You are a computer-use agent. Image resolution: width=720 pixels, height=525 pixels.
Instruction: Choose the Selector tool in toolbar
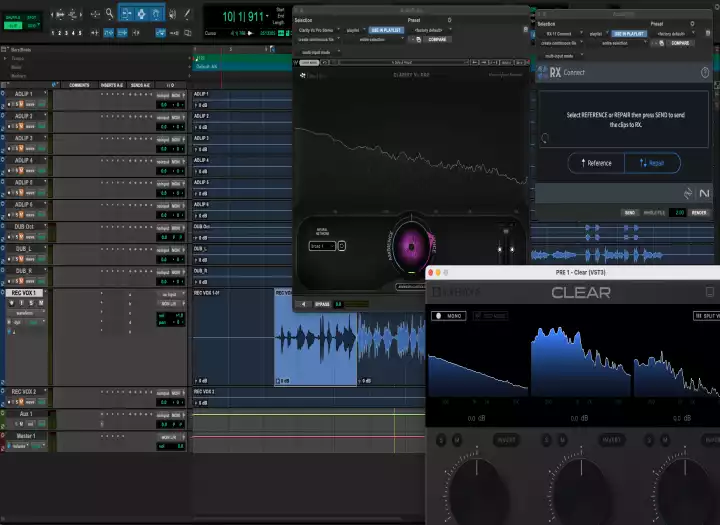pyautogui.click(x=141, y=14)
